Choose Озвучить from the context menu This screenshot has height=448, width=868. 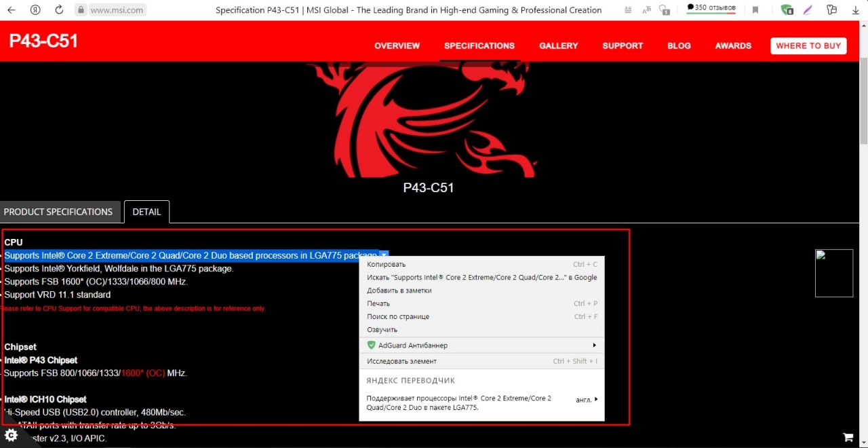click(x=481, y=329)
